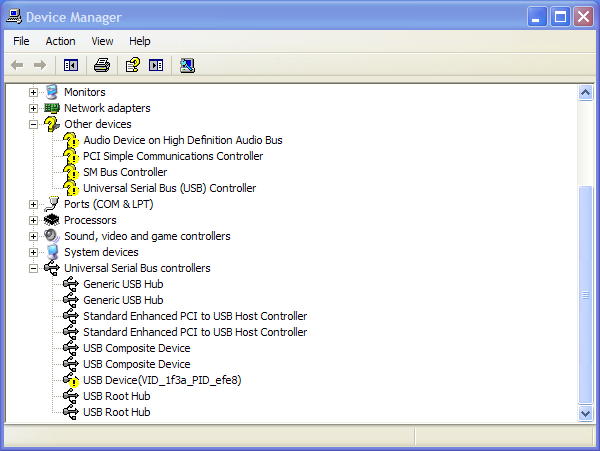
Task: Select Audio Device on High Definition Audio Bus
Action: (183, 140)
